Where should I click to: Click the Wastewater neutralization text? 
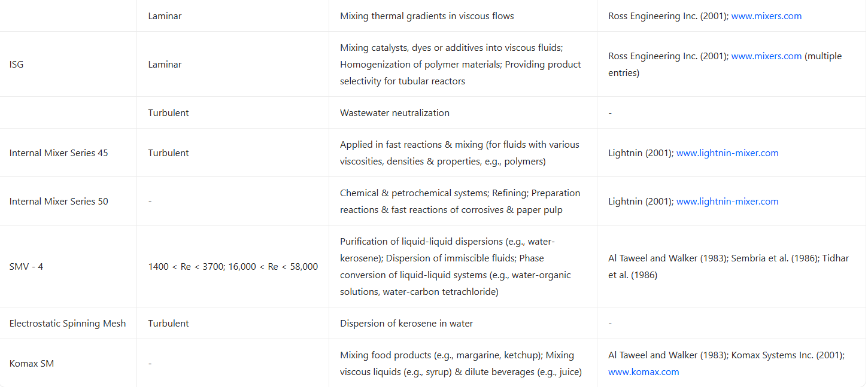394,113
